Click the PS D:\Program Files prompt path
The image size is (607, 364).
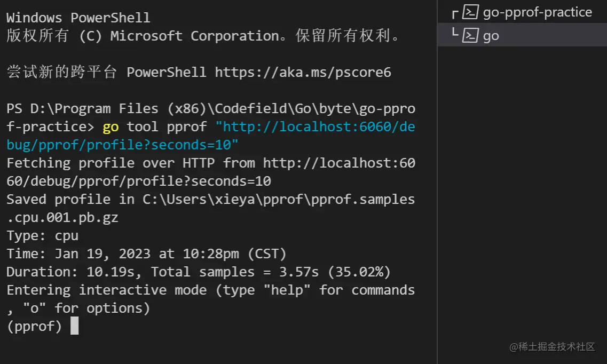point(211,109)
